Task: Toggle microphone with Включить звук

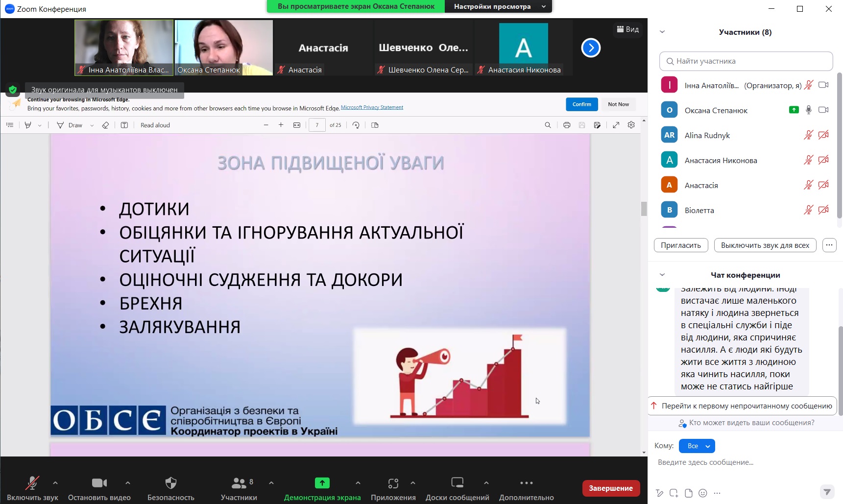Action: 32,488
